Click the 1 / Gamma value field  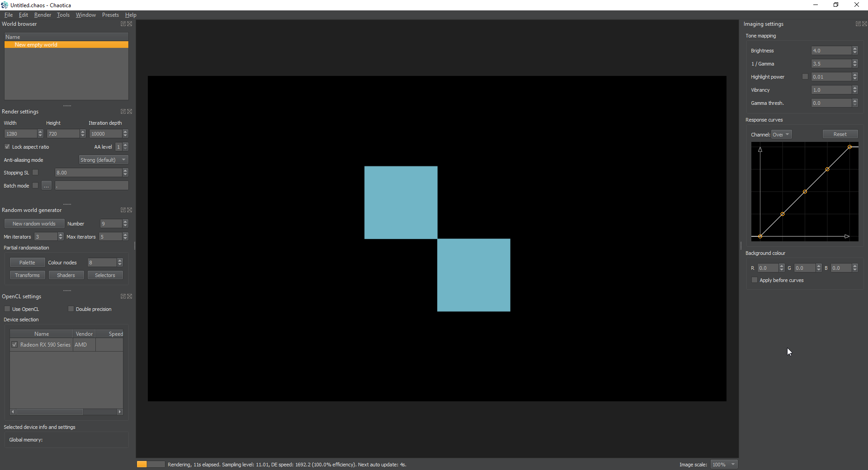coord(831,64)
